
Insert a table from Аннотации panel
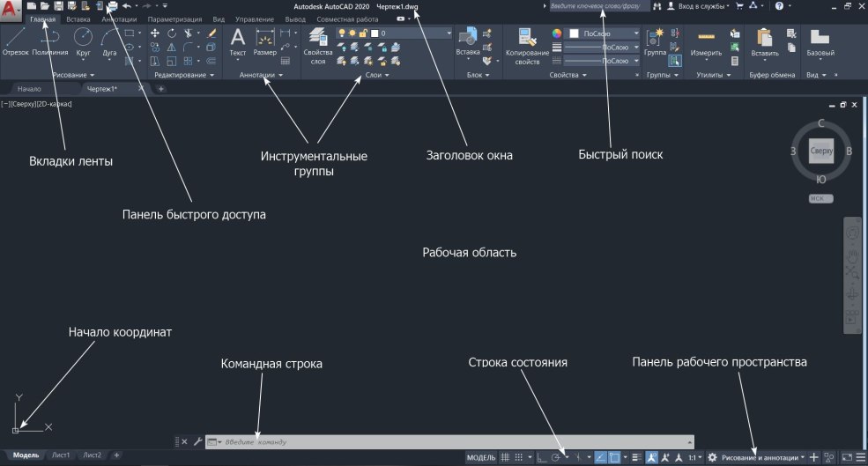pos(286,61)
